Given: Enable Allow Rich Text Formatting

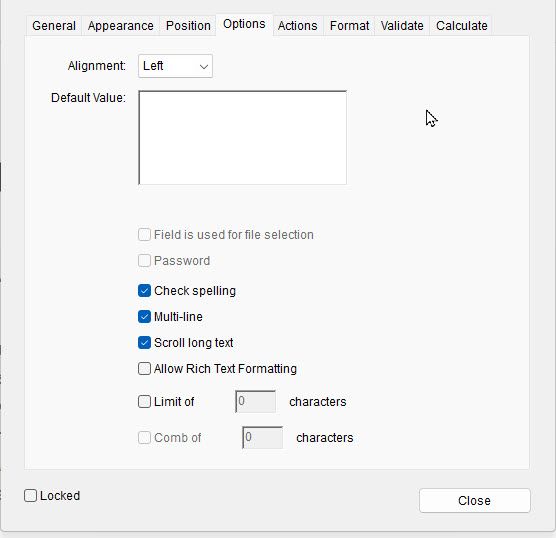Looking at the screenshot, I should pyautogui.click(x=144, y=369).
